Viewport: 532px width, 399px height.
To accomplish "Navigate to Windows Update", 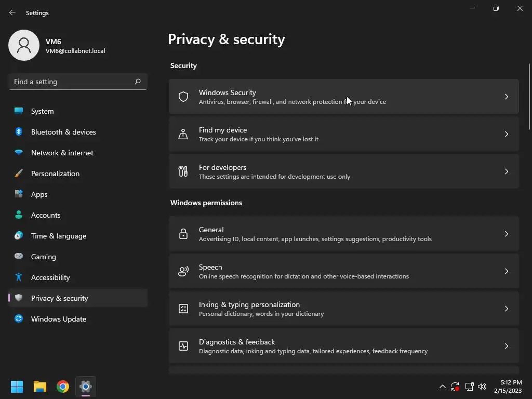I will 58,319.
